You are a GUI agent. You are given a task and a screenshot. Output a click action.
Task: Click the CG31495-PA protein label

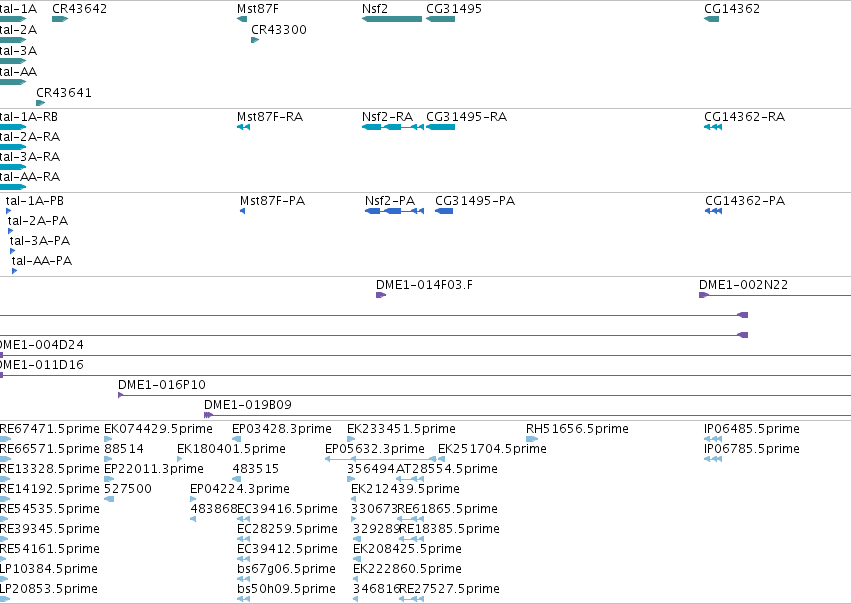(x=475, y=201)
